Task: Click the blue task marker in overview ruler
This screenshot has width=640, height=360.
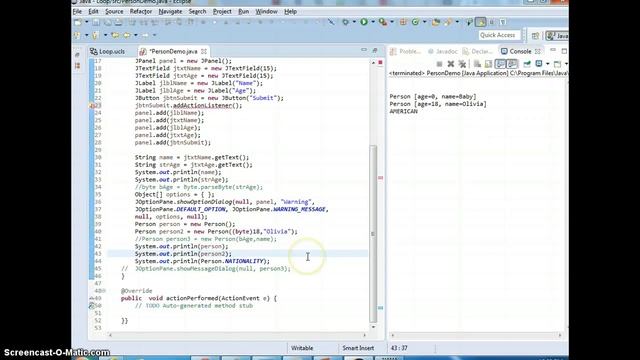Action: [380, 308]
